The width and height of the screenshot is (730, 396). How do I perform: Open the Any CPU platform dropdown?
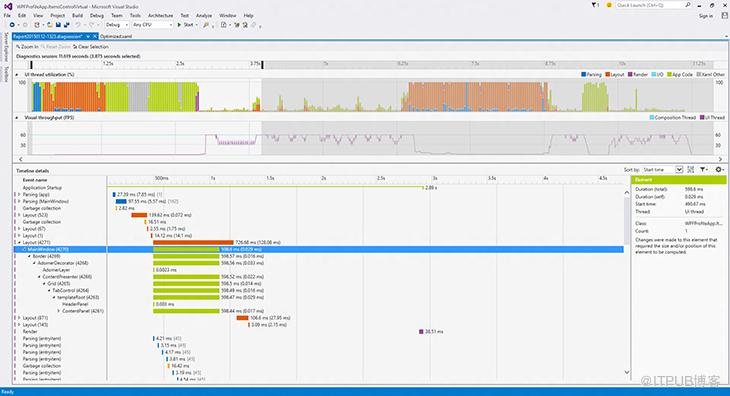[152, 25]
